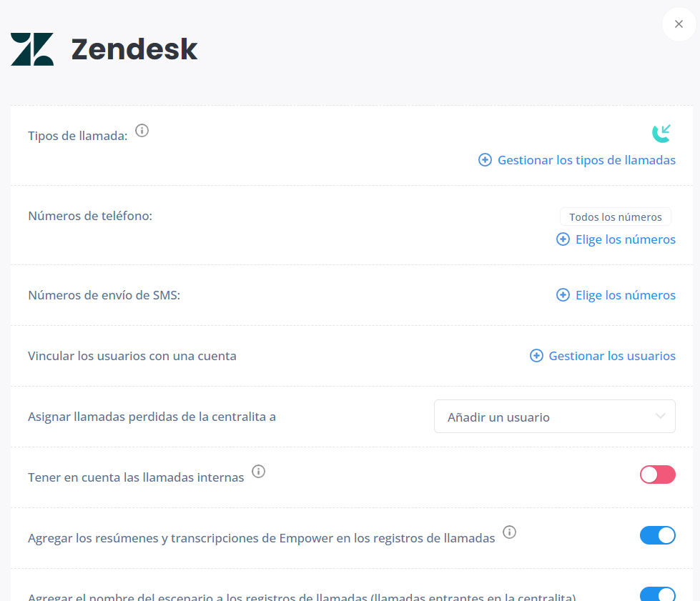The width and height of the screenshot is (700, 601).
Task: Click Vincular los usuarios con una cuenta text
Action: coord(132,356)
